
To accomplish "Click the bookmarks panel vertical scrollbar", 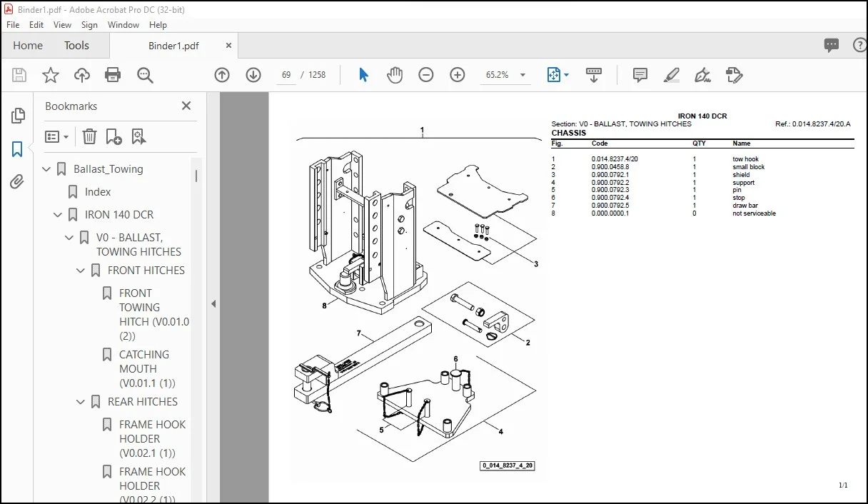I will (x=196, y=177).
